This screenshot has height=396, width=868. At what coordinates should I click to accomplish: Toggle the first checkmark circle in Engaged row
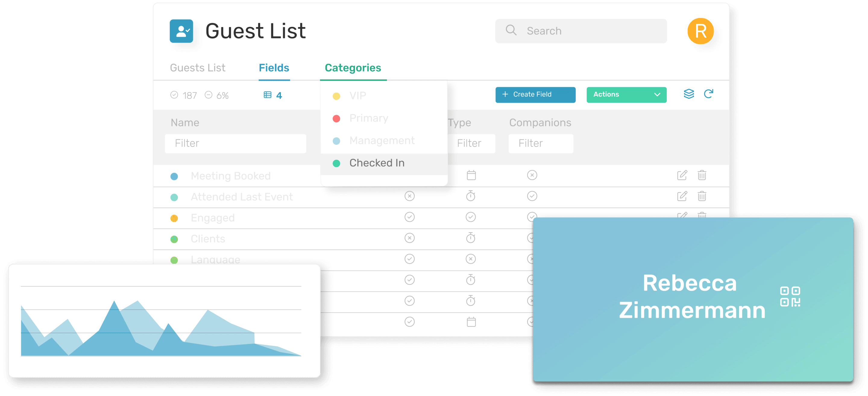(x=409, y=217)
